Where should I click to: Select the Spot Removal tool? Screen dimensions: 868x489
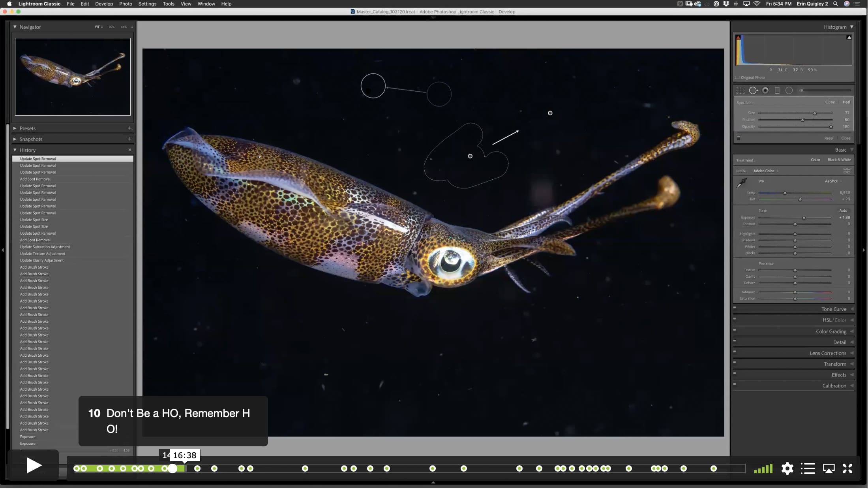(753, 90)
